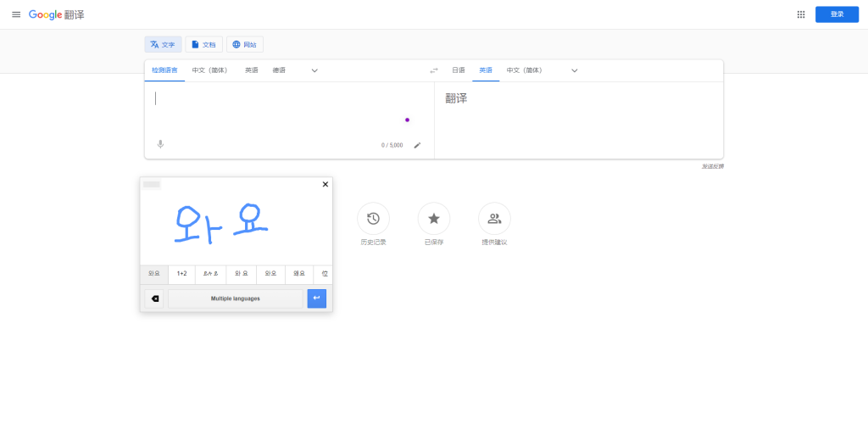Expand the source language list

coord(314,70)
